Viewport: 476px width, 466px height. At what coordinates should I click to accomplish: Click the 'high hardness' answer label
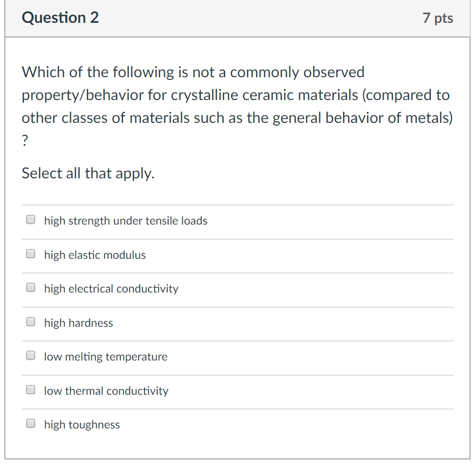tap(78, 323)
